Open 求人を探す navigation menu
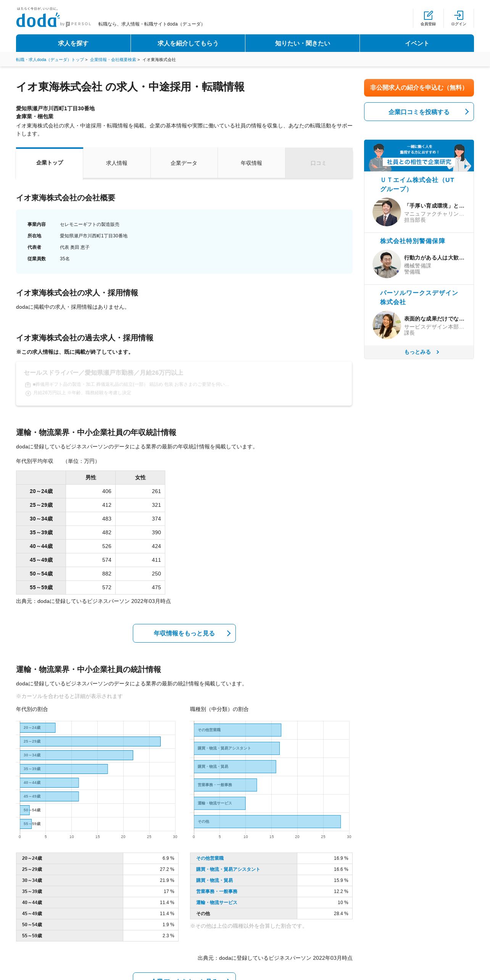 coord(73,43)
